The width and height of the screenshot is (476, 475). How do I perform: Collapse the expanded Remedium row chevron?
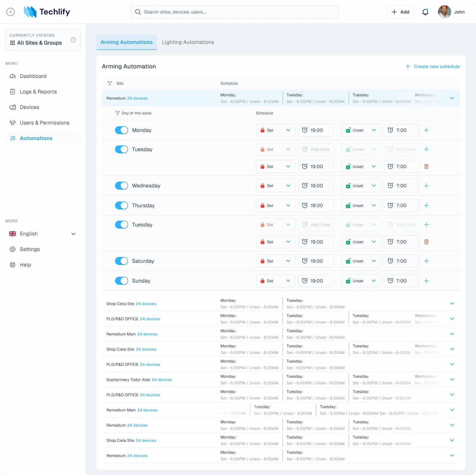coord(452,98)
